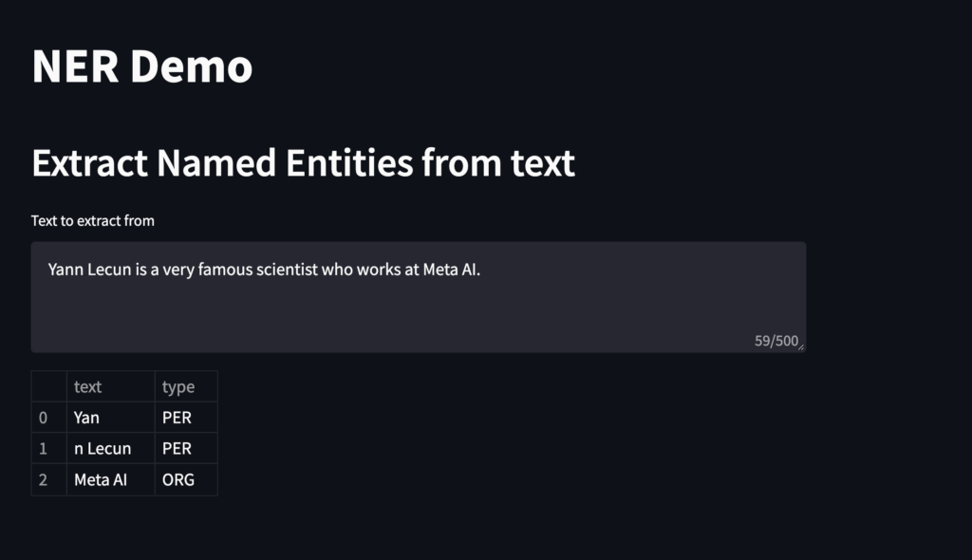Click the 'Extract Named Entities from text' heading
This screenshot has height=560, width=972.
click(x=303, y=163)
